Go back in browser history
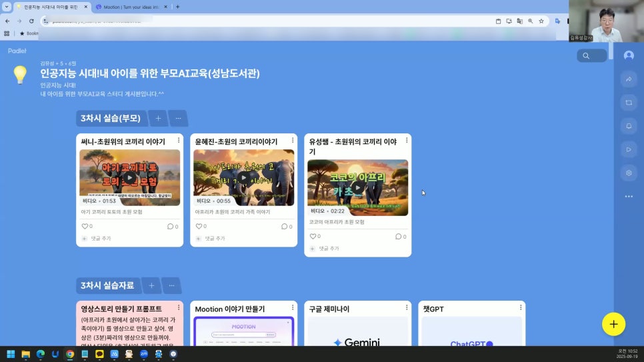This screenshot has height=362, width=644. point(7,21)
